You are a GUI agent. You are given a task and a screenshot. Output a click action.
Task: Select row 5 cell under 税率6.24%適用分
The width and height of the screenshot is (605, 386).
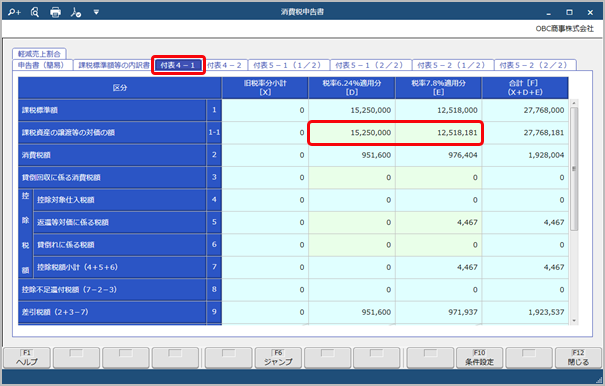click(x=352, y=222)
